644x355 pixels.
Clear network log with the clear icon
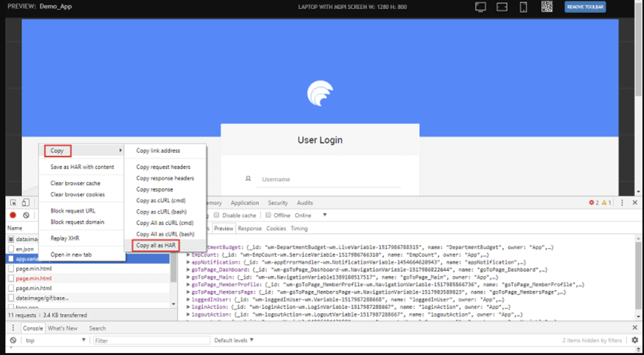point(26,215)
